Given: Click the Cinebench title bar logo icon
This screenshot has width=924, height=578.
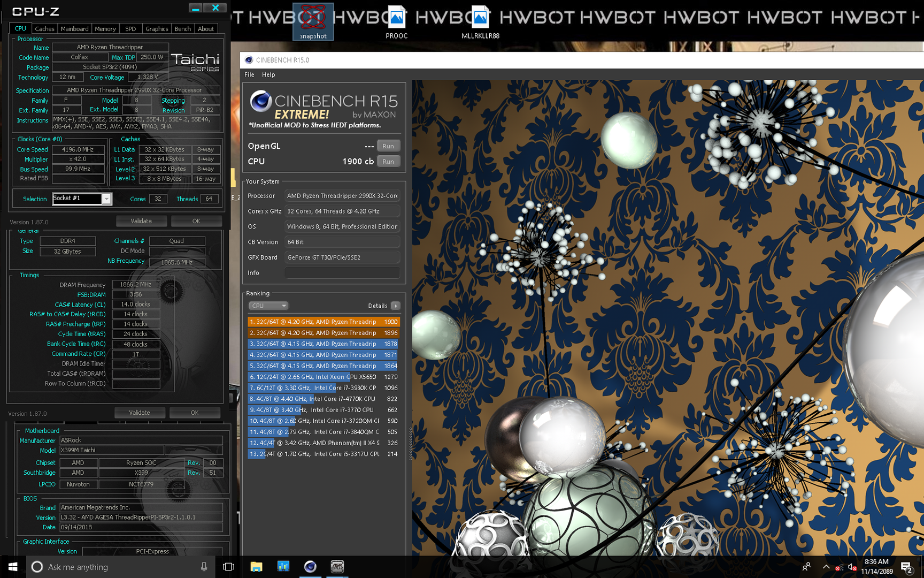Looking at the screenshot, I should (x=249, y=60).
